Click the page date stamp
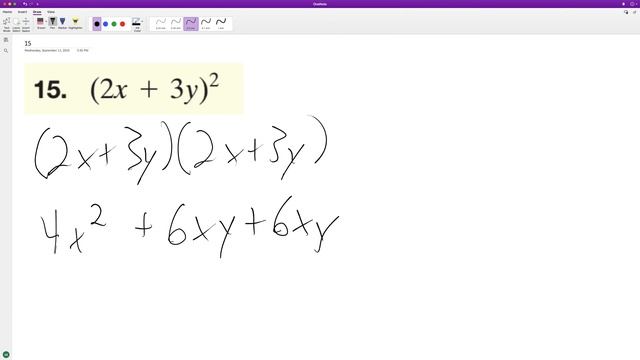 pos(47,51)
